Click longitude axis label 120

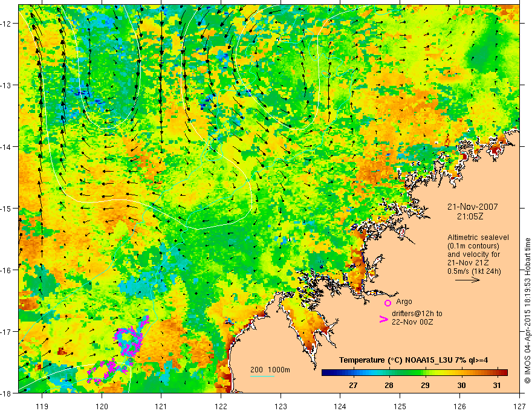click(x=102, y=406)
